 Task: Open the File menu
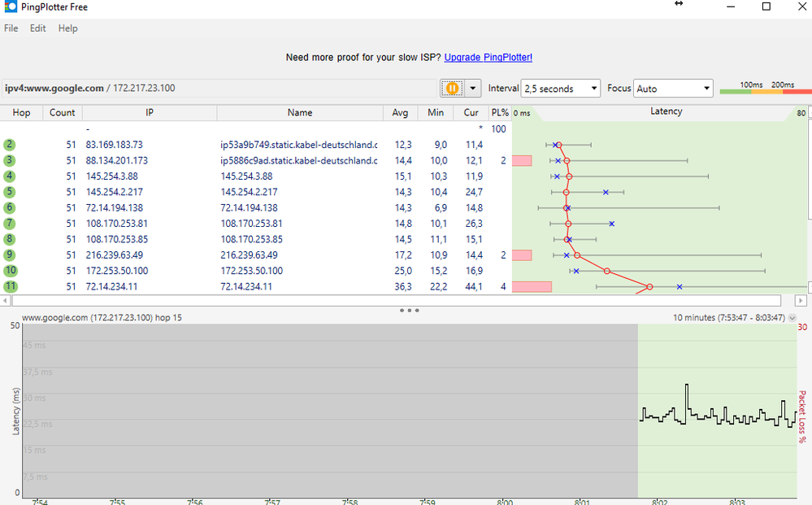point(11,28)
